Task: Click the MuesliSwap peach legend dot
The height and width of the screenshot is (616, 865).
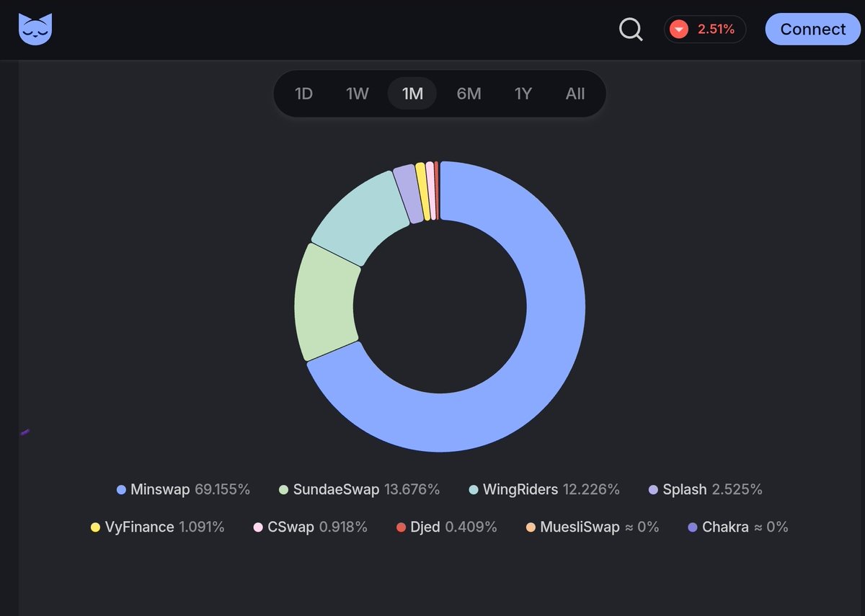Action: point(531,527)
